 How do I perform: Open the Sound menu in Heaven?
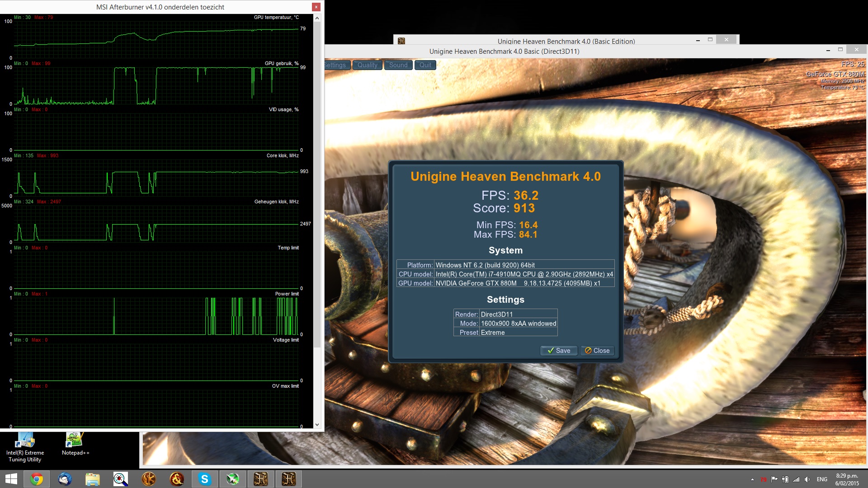(398, 65)
